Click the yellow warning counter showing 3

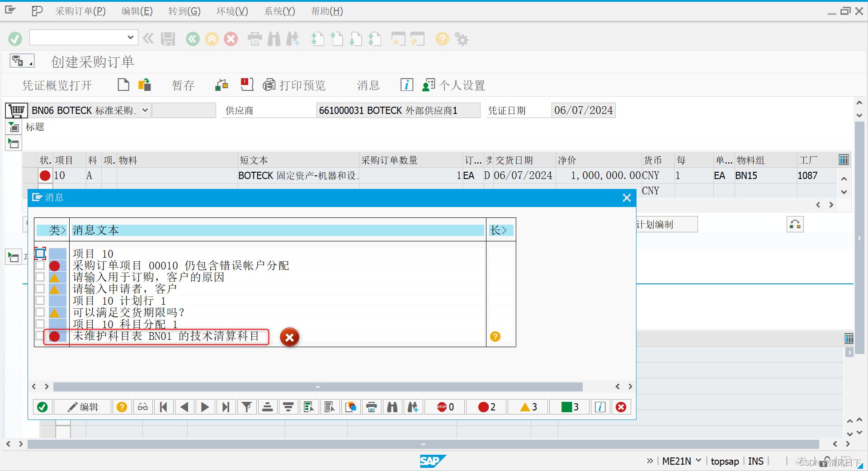coord(527,407)
